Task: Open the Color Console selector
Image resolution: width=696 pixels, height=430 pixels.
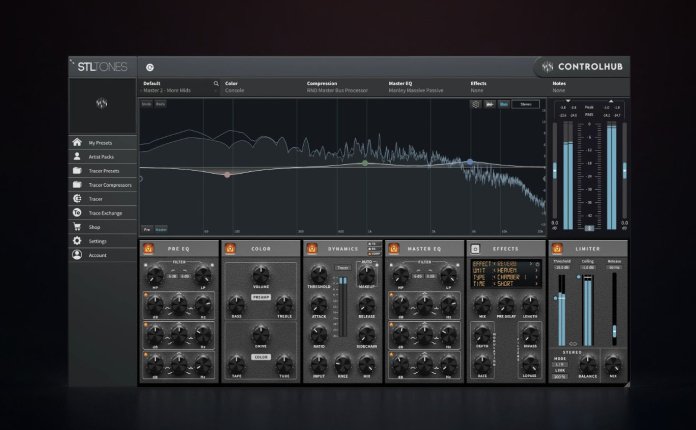Action: [x=263, y=87]
